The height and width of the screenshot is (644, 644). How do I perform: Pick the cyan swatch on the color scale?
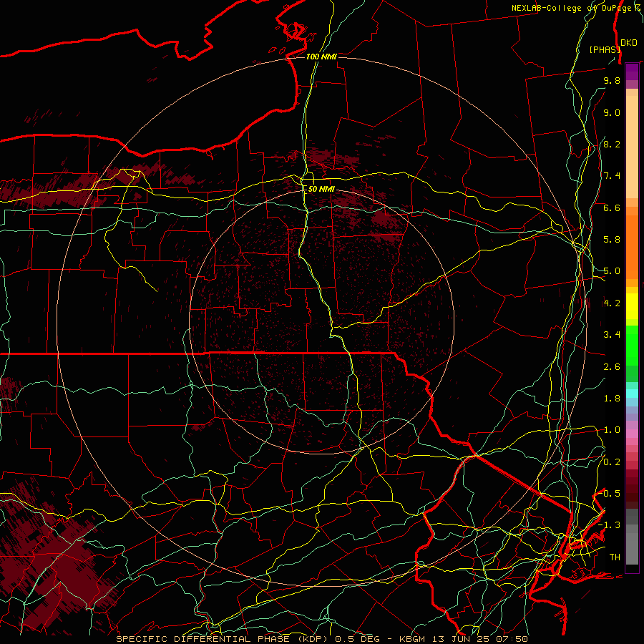click(632, 394)
